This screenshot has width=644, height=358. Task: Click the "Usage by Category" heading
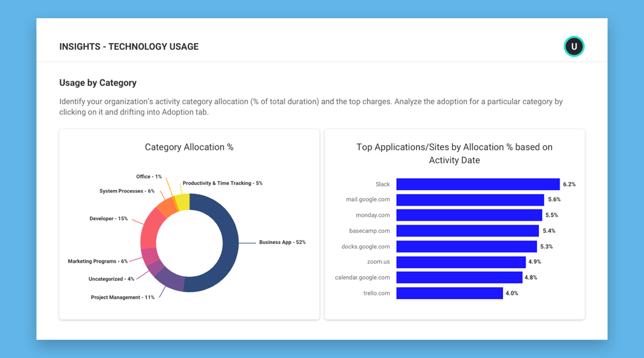98,83
